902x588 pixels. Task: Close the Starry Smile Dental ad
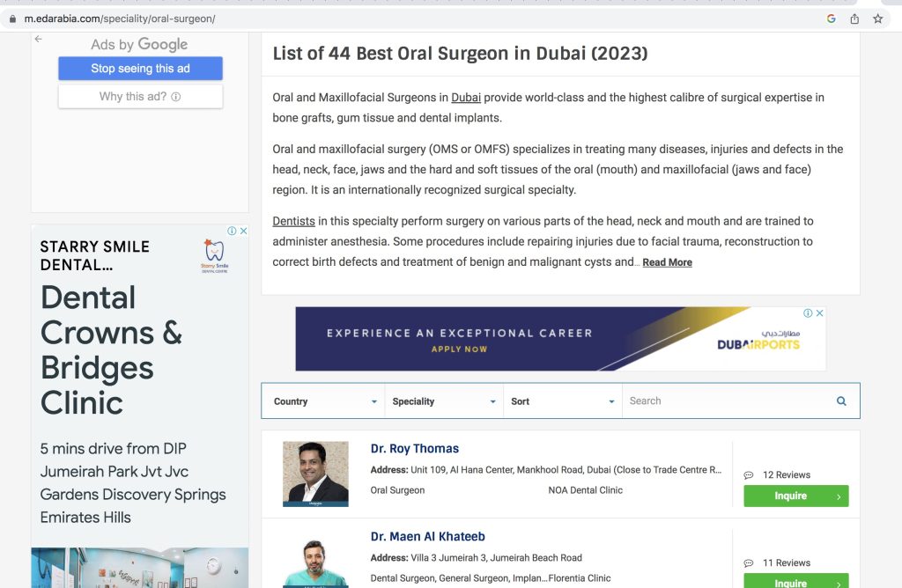(243, 231)
